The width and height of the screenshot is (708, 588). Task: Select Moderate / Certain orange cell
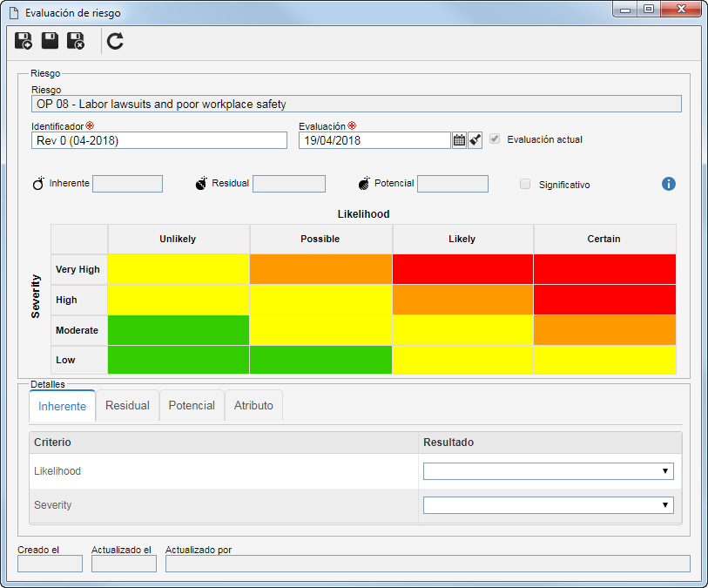click(x=604, y=330)
